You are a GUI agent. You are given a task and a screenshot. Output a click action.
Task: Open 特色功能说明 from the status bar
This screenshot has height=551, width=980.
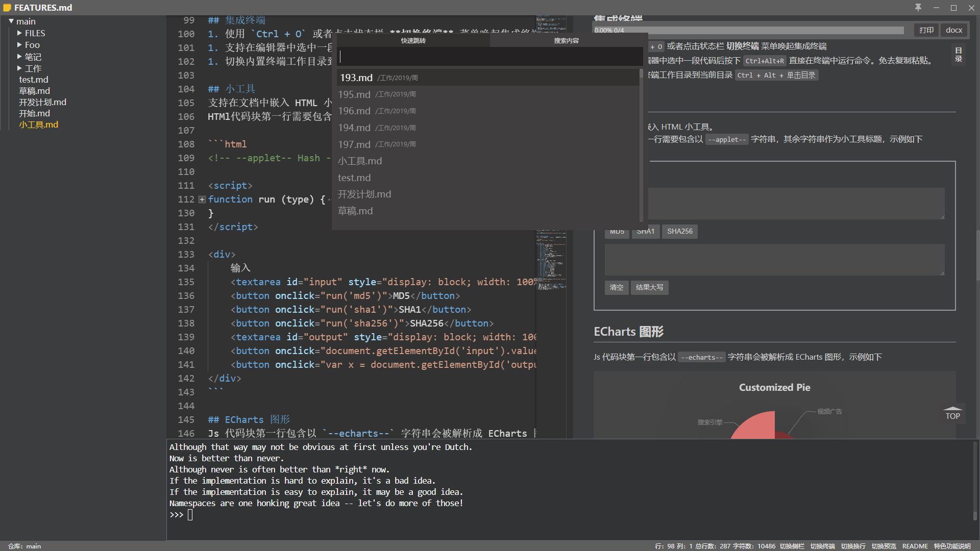[x=952, y=546]
